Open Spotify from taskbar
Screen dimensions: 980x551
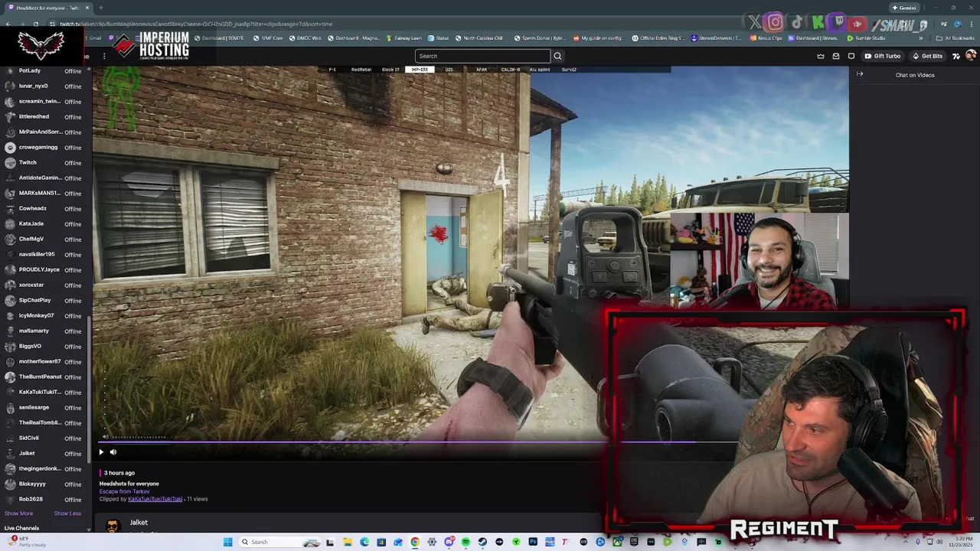465,542
